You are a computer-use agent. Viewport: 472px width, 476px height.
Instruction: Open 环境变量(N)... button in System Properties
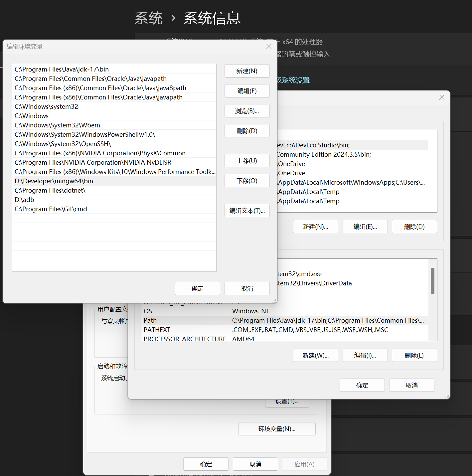tap(277, 429)
